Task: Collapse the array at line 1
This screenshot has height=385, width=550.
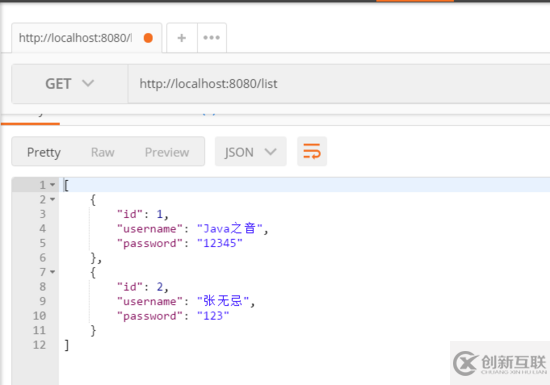Action: click(53, 185)
